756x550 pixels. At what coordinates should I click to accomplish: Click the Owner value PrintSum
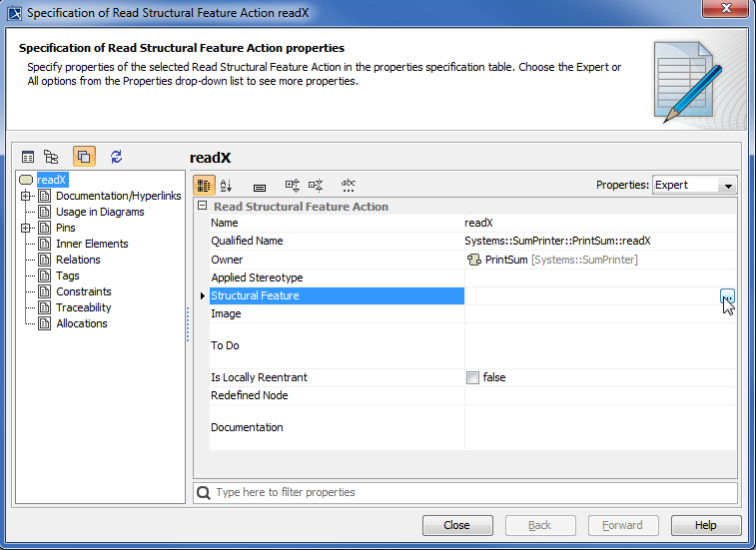pyautogui.click(x=600, y=260)
